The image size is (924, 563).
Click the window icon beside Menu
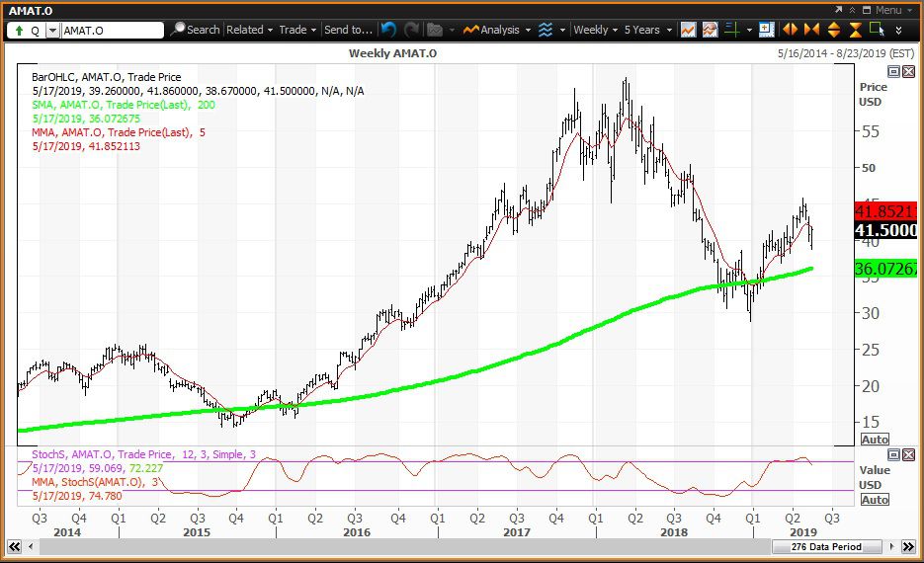point(867,10)
